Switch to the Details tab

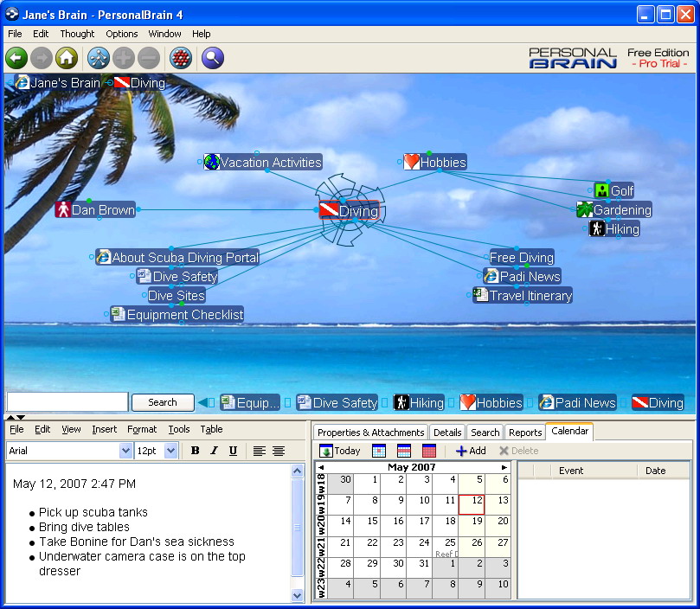pyautogui.click(x=447, y=433)
